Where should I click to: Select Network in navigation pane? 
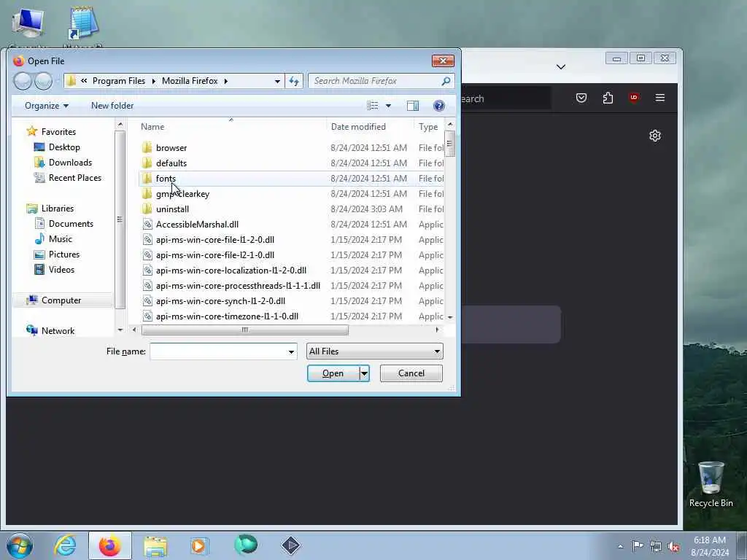pos(58,331)
